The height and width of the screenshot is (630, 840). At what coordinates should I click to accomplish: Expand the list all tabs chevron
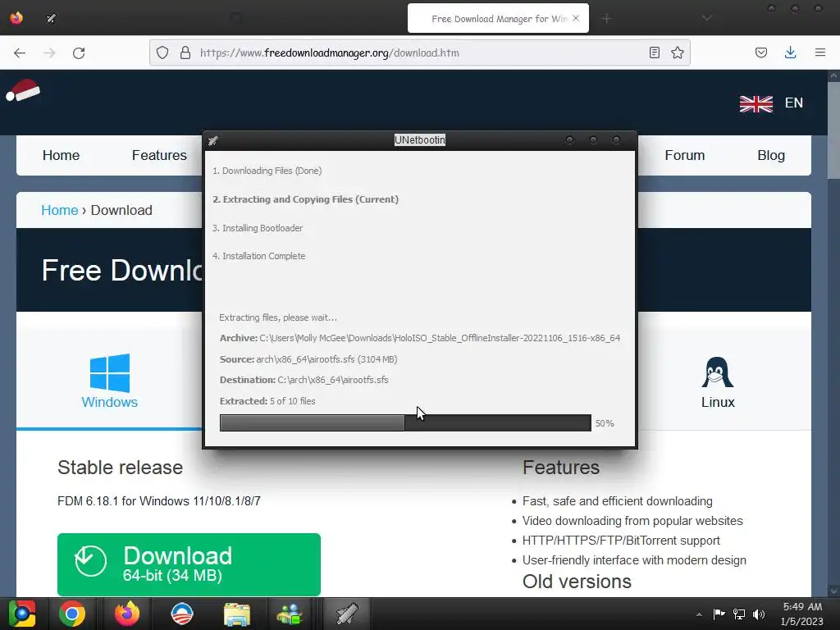[x=707, y=19]
